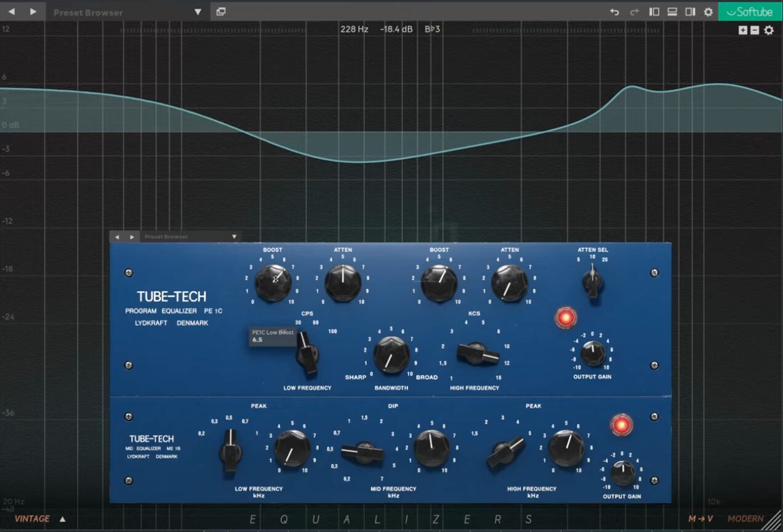
Task: Open the top Preset Browser dropdown arrow
Action: (198, 12)
